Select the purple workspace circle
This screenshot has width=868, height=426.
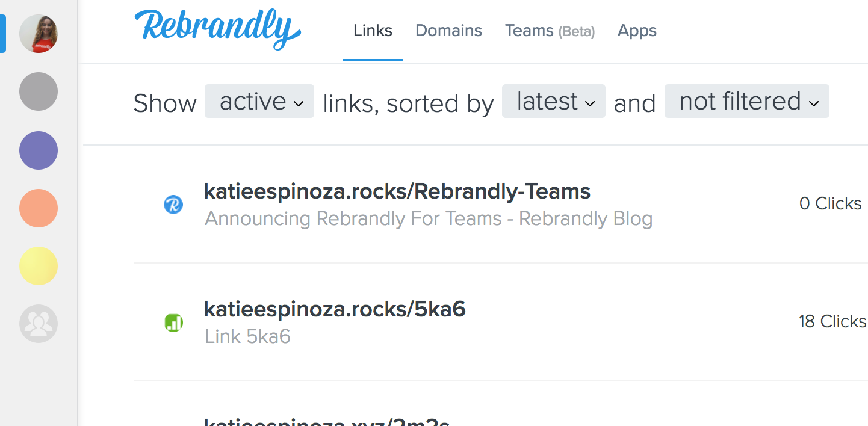[39, 150]
